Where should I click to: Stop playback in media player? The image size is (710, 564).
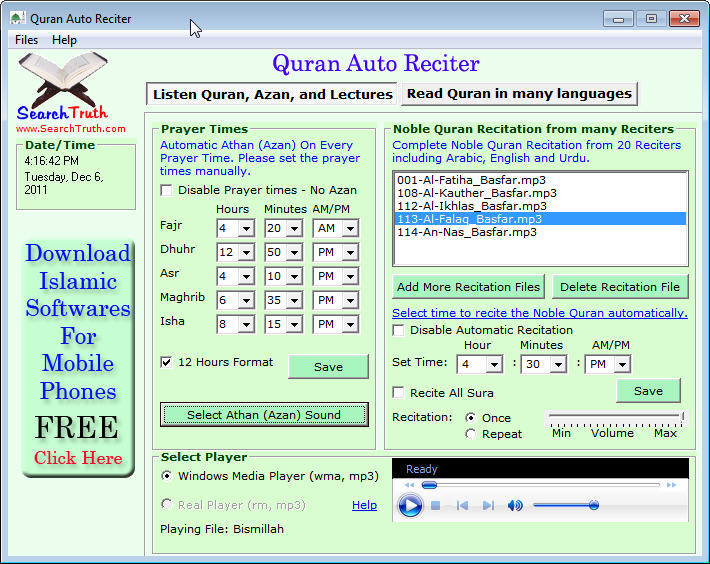click(436, 505)
